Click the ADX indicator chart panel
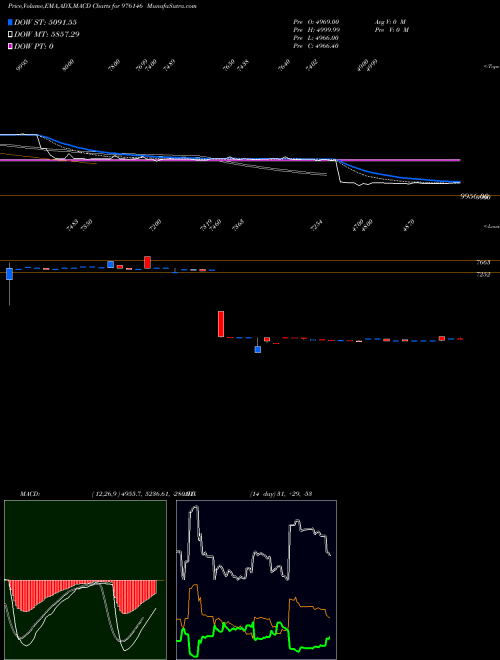 [256, 580]
